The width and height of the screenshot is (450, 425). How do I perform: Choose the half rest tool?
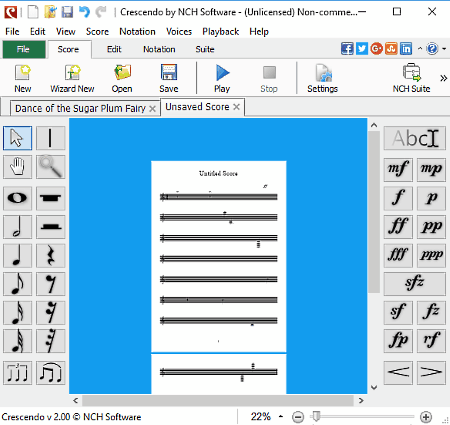(x=50, y=227)
